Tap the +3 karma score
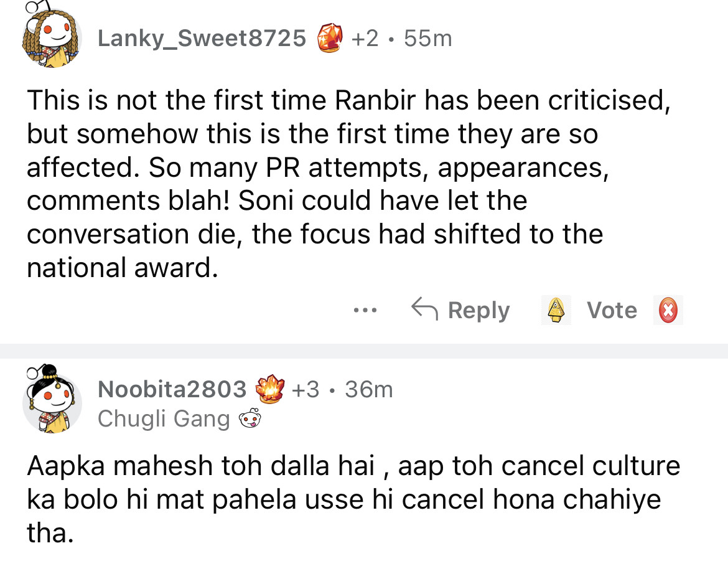728x561 pixels. pos(306,389)
